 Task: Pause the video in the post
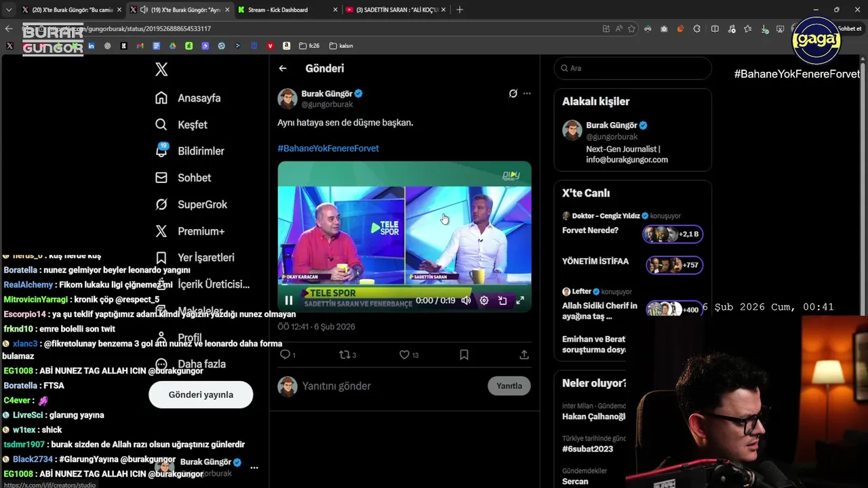click(x=289, y=300)
